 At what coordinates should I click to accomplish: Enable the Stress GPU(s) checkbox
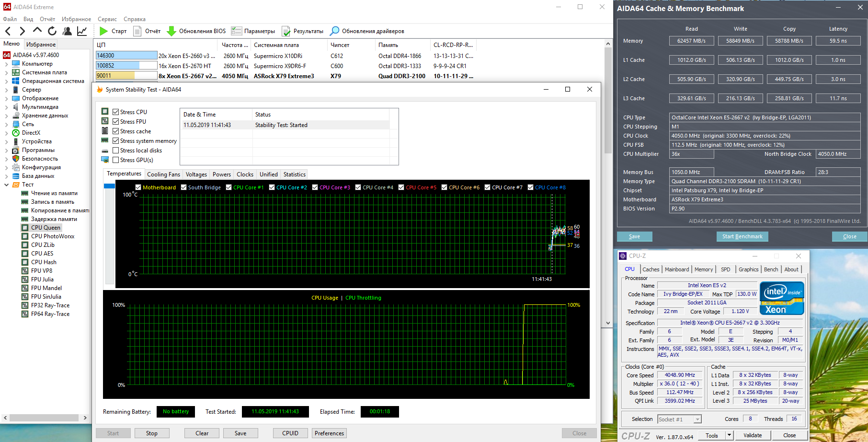click(x=115, y=160)
